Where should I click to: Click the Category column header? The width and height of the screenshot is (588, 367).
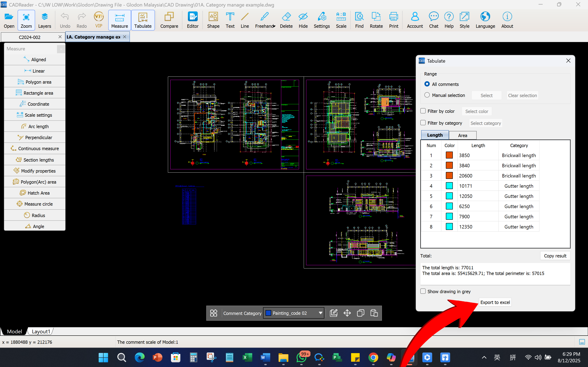pos(519,145)
